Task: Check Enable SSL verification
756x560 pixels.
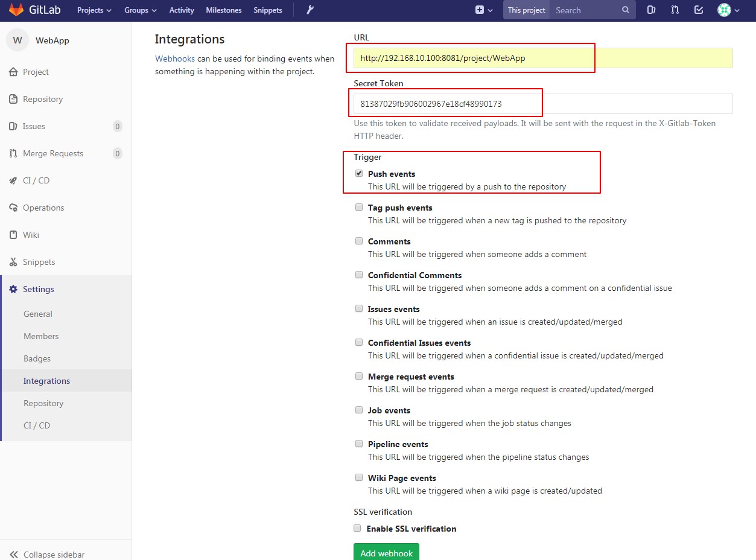Action: (x=357, y=529)
